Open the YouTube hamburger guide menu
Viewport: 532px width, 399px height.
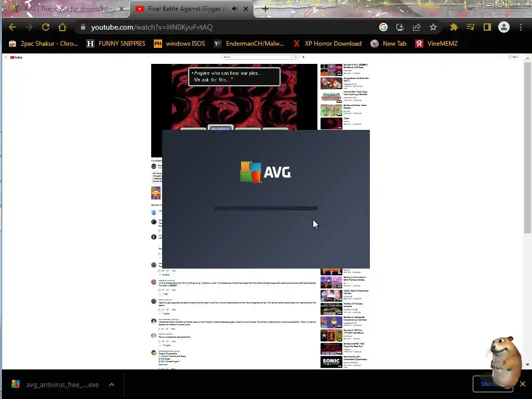point(6,57)
